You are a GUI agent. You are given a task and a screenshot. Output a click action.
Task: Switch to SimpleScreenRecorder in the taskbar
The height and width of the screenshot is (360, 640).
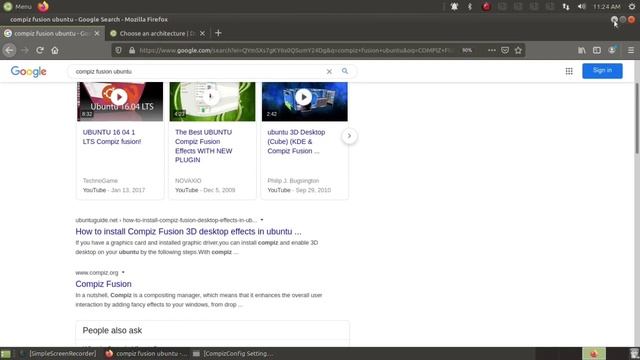pos(58,353)
